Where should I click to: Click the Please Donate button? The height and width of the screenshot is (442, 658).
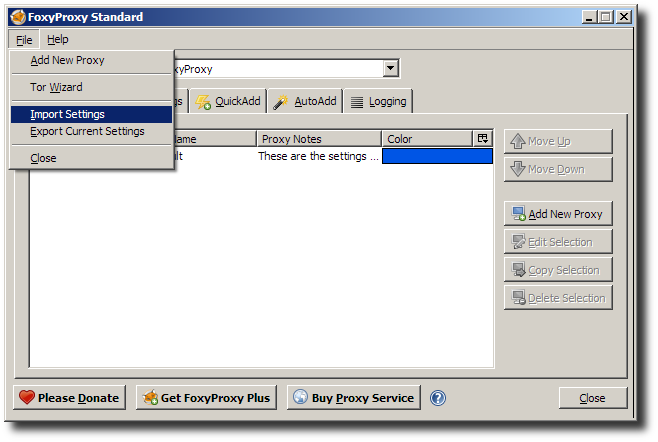coord(70,398)
